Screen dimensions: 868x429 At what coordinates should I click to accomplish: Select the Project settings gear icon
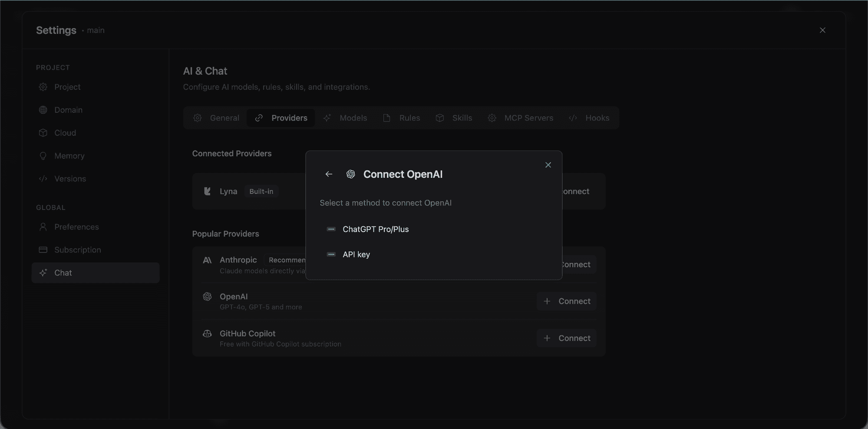pyautogui.click(x=43, y=87)
